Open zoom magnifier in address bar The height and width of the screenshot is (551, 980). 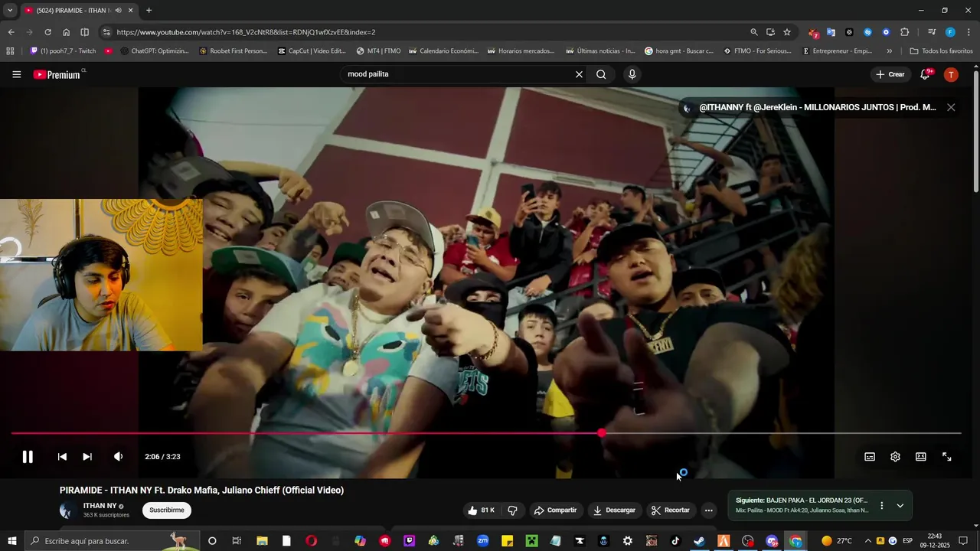pos(754,32)
